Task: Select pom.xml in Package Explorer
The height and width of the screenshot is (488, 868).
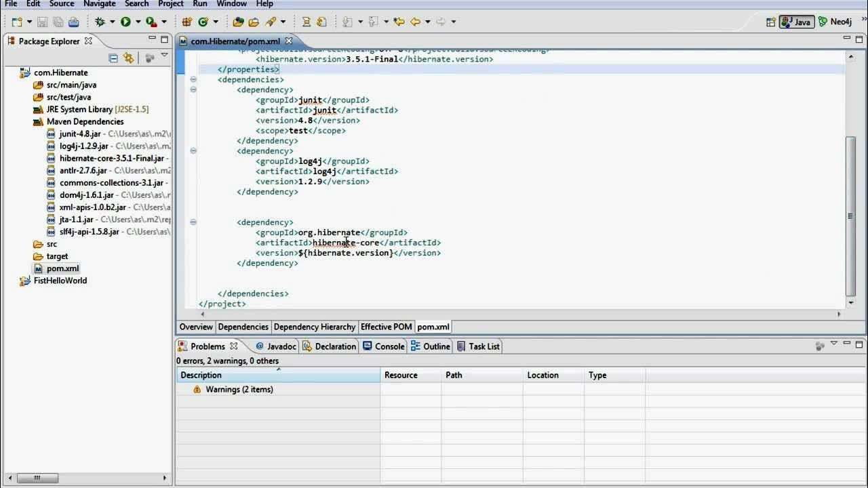Action: click(56, 268)
